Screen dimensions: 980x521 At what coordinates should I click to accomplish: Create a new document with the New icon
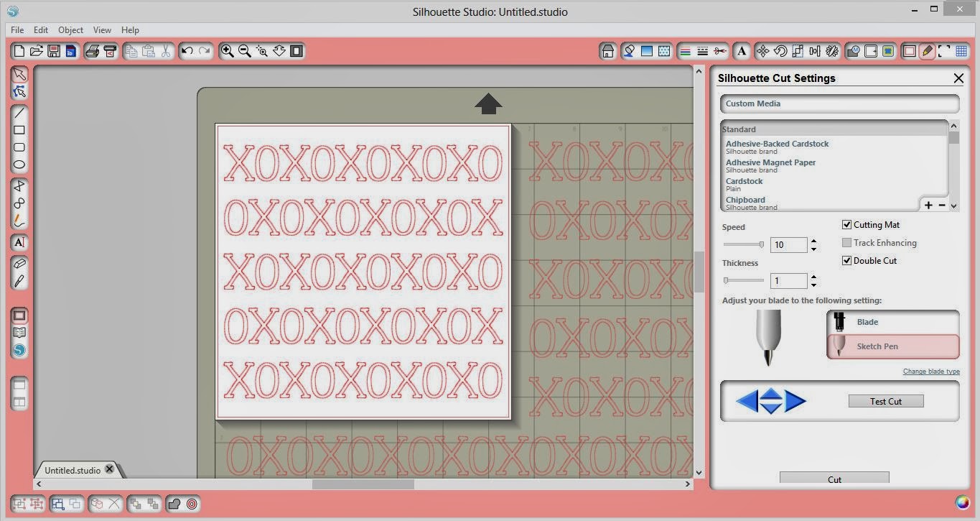tap(19, 51)
